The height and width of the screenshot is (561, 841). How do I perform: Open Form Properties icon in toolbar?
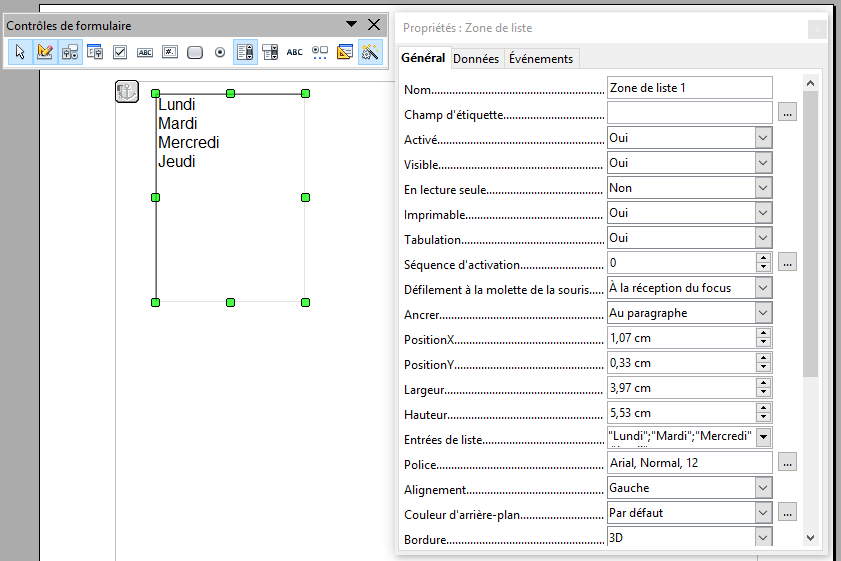(95, 52)
